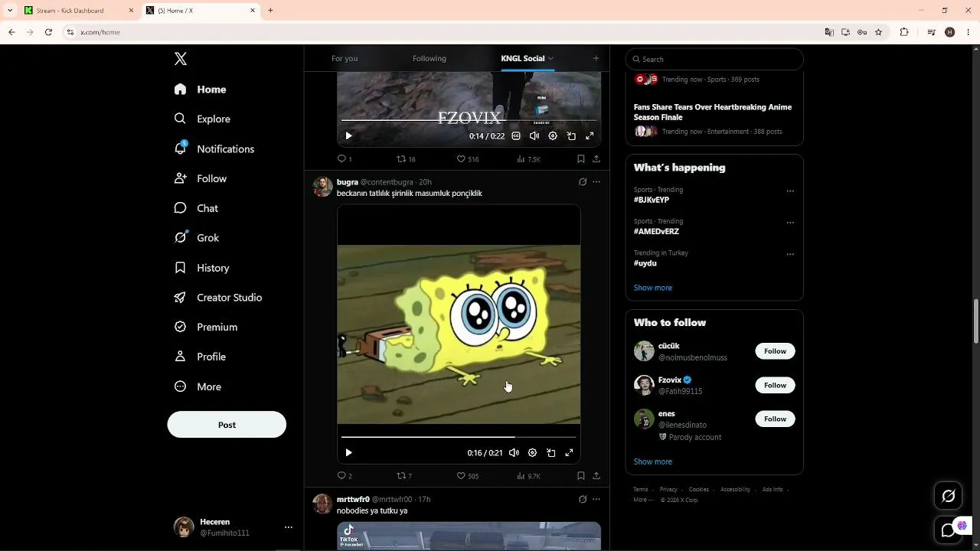The image size is (980, 551).
Task: Share bugra's SpongeBob post
Action: pyautogui.click(x=596, y=476)
